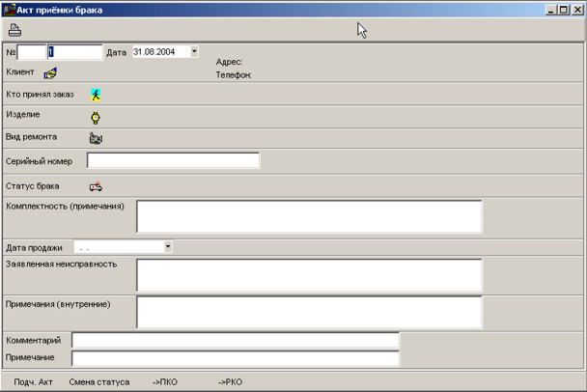The width and height of the screenshot is (587, 392).
Task: Click the ->РКО button
Action: click(x=230, y=381)
